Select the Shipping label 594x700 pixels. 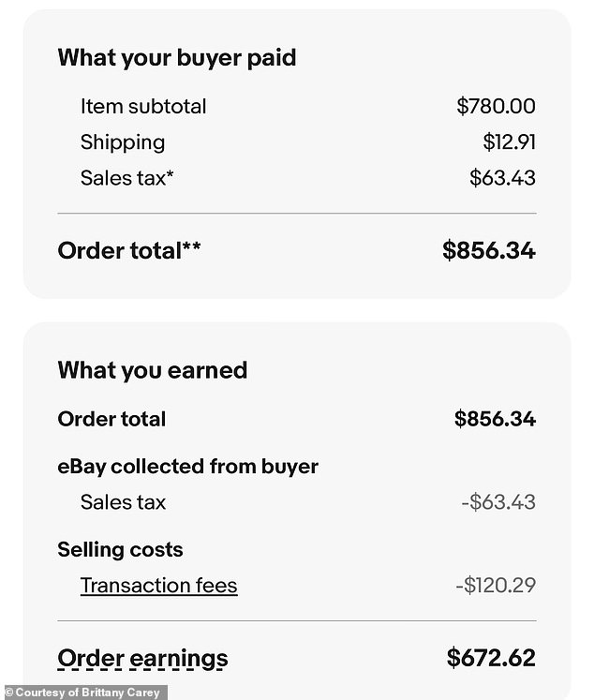123,142
